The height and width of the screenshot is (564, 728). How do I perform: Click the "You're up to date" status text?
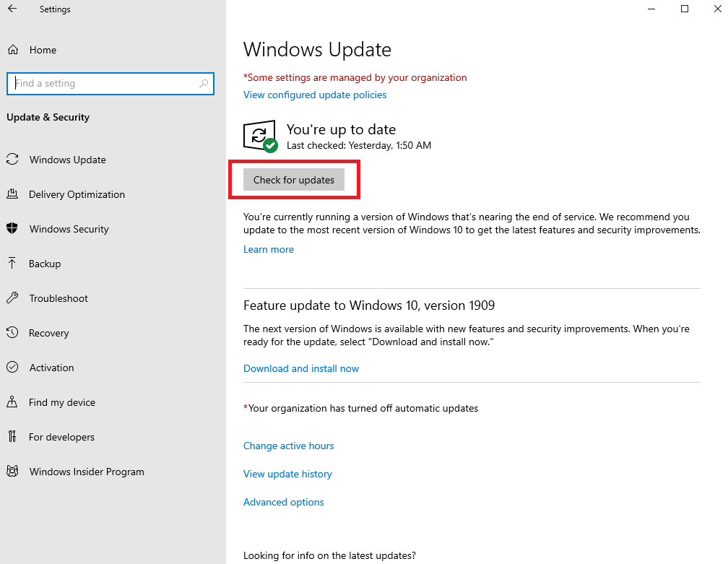[x=341, y=129]
